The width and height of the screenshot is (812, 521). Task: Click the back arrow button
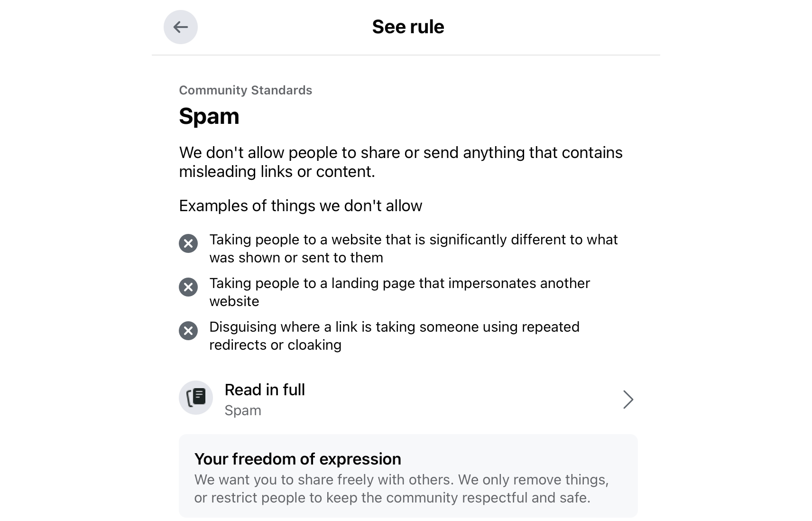pos(181,27)
